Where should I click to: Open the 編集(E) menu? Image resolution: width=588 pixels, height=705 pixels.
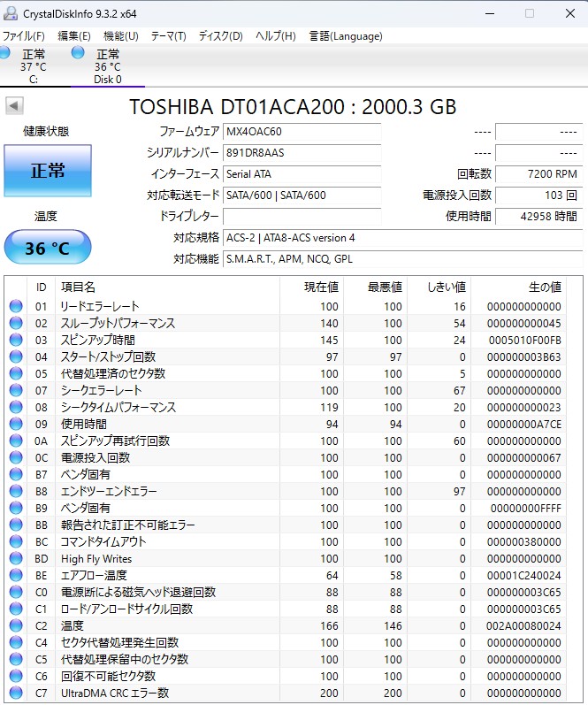pos(74,36)
